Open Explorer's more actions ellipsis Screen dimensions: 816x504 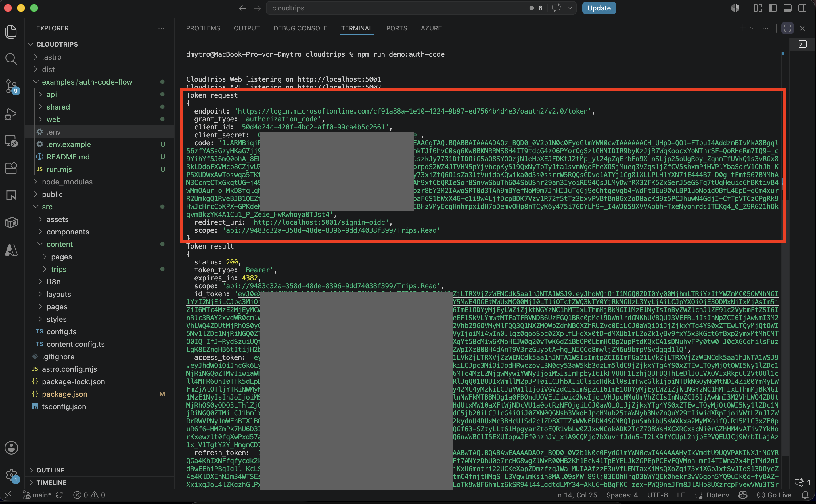click(161, 28)
